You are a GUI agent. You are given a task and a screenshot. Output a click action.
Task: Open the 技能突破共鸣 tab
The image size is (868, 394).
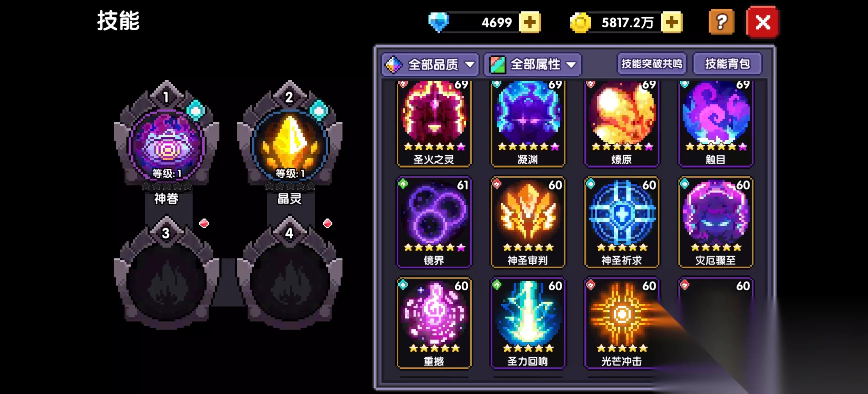click(x=652, y=64)
